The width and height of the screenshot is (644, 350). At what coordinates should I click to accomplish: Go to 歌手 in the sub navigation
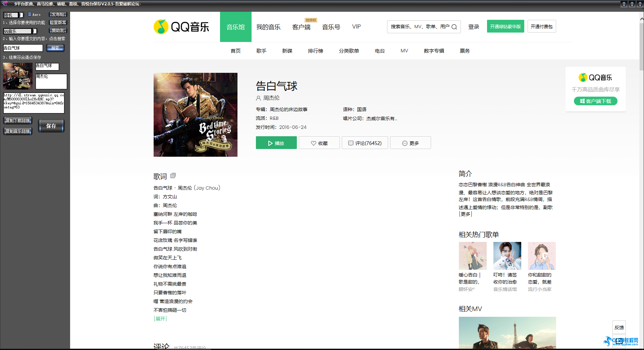(261, 51)
